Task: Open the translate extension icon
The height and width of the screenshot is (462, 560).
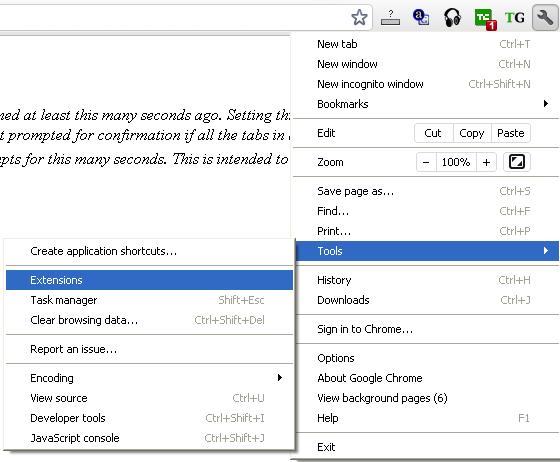Action: coord(421,17)
